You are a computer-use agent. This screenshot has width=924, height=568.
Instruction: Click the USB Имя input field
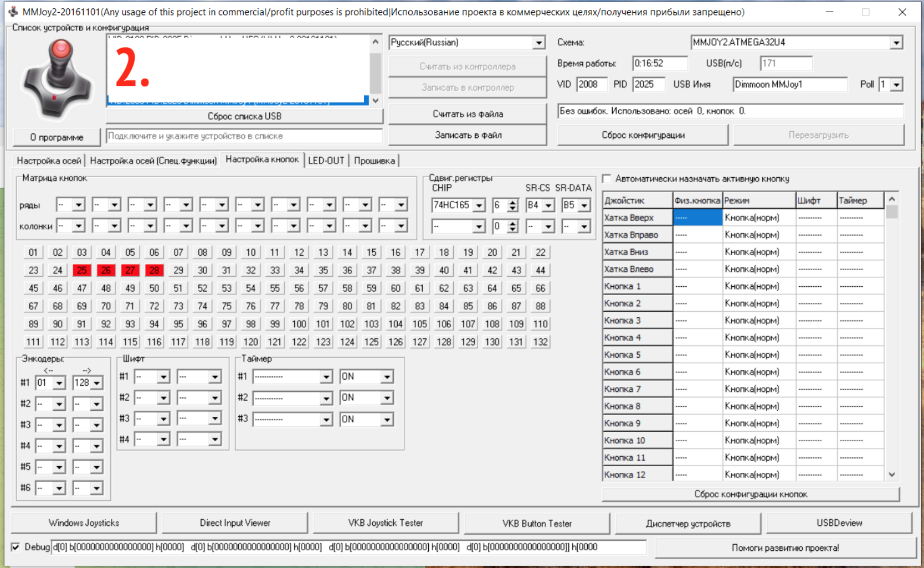pos(789,85)
